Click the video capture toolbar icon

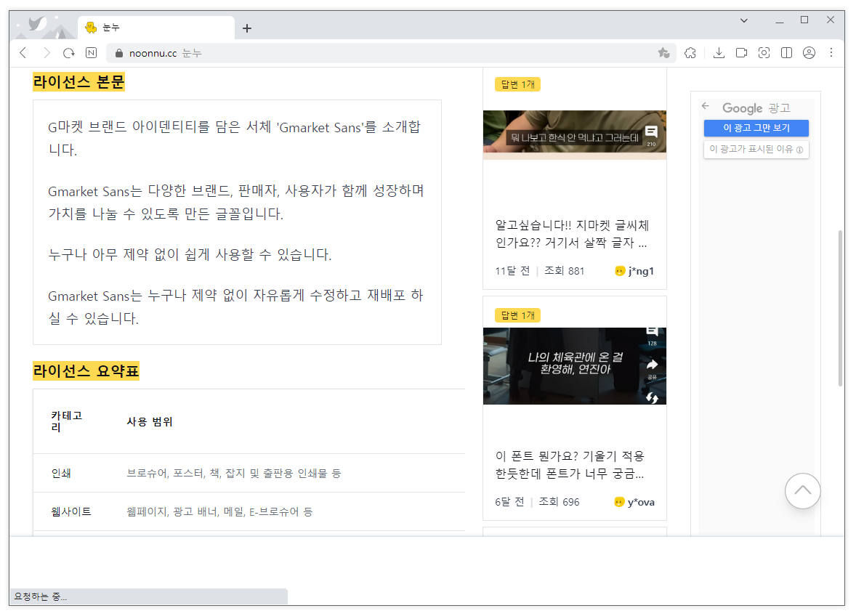741,53
